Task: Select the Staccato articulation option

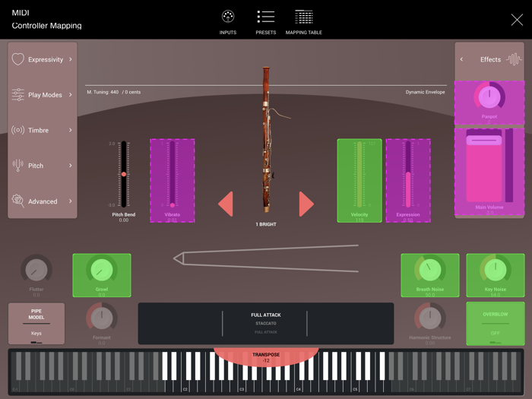Action: pyautogui.click(x=266, y=324)
